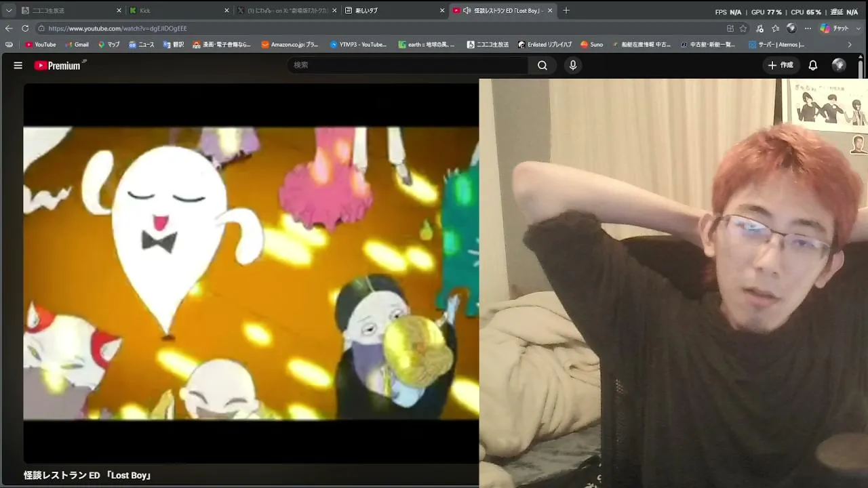
Task: Open the Amazon.co.jp bookmark
Action: 290,45
